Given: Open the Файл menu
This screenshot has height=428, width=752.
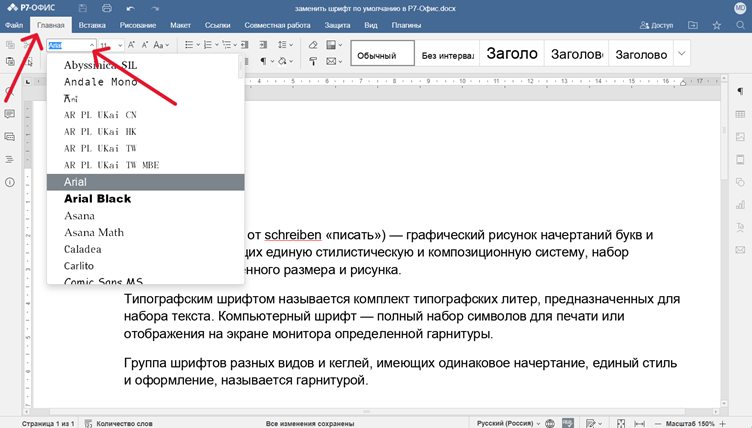Looking at the screenshot, I should click(14, 24).
